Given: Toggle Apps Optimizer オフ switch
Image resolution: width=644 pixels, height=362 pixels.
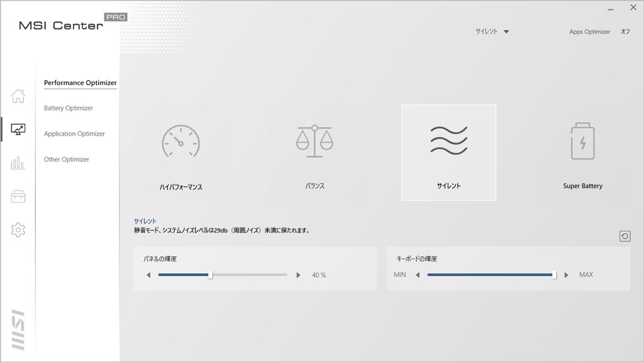Looking at the screenshot, I should click(x=625, y=31).
